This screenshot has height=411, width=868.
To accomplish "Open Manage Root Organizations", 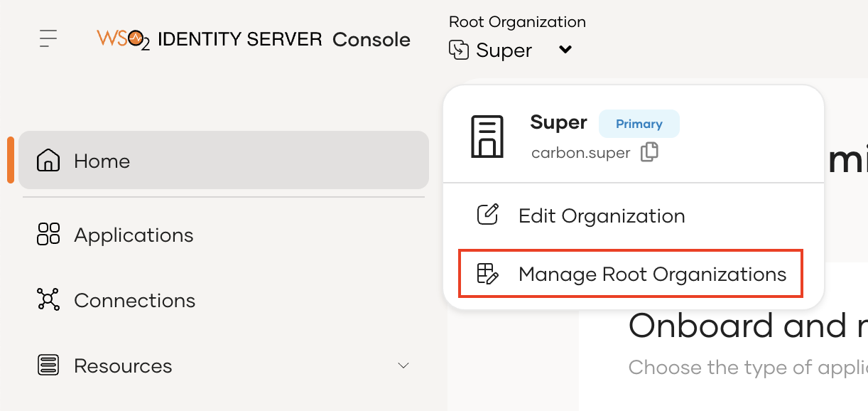I will click(631, 274).
